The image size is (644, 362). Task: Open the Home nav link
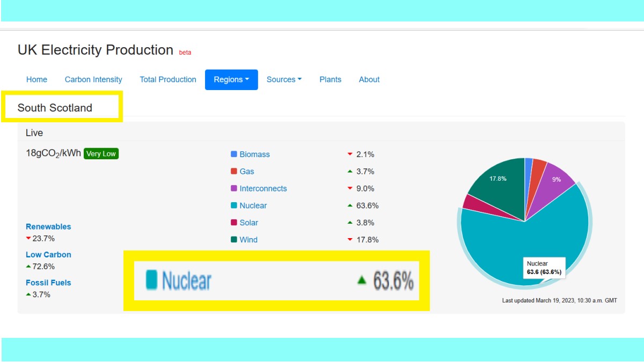(x=36, y=79)
